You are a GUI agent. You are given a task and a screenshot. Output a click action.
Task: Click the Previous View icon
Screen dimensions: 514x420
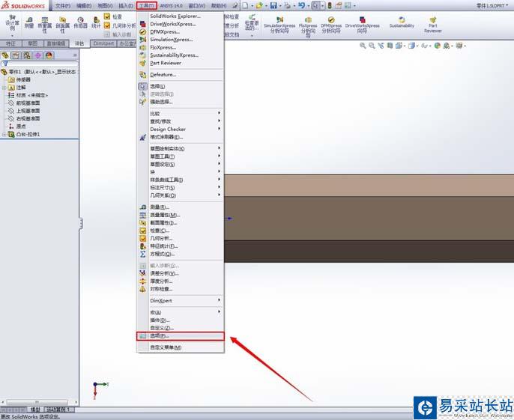(x=381, y=46)
